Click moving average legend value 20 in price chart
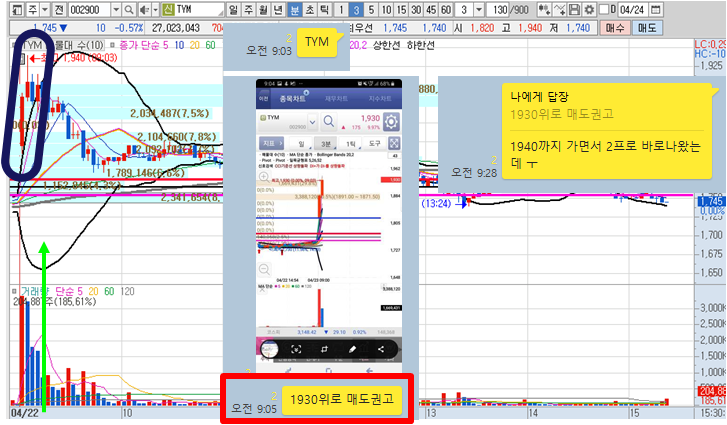The height and width of the screenshot is (425, 727). (195, 45)
